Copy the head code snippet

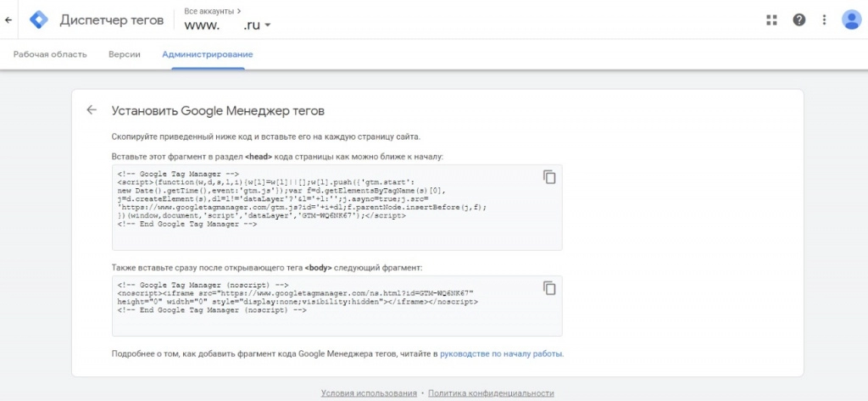(549, 176)
